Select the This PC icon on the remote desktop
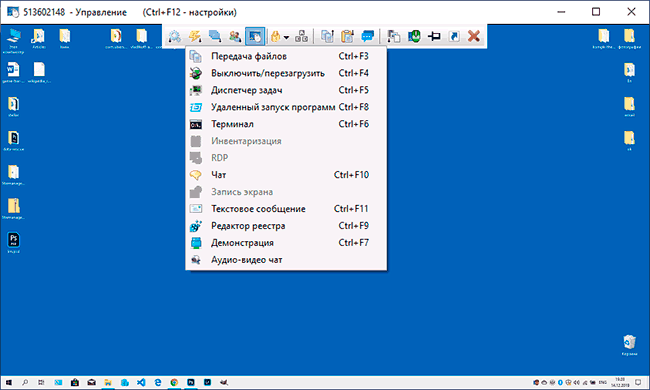 click(x=13, y=41)
